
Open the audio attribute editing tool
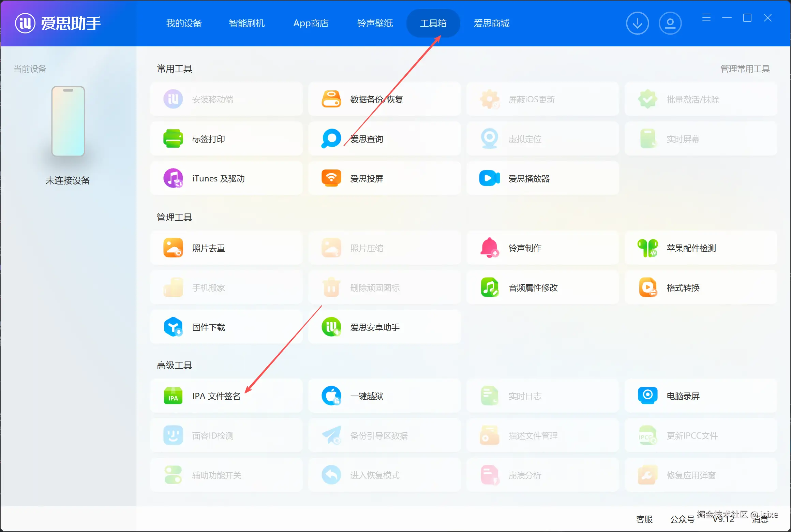[x=533, y=287]
